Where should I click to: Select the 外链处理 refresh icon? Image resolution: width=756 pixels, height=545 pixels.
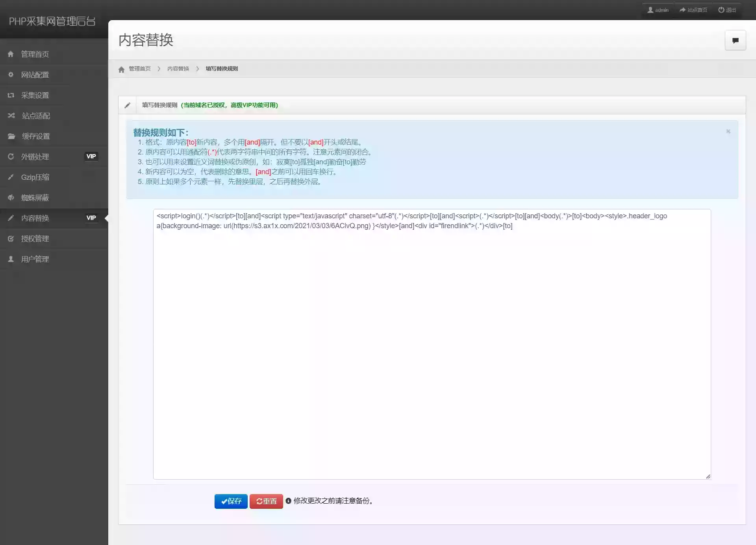[x=11, y=156]
